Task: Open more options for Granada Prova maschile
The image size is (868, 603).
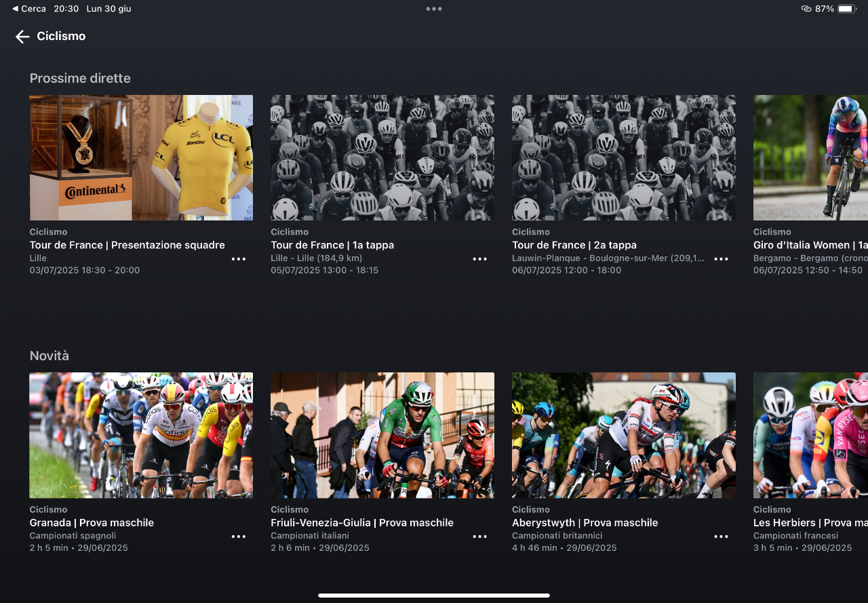Action: click(239, 537)
